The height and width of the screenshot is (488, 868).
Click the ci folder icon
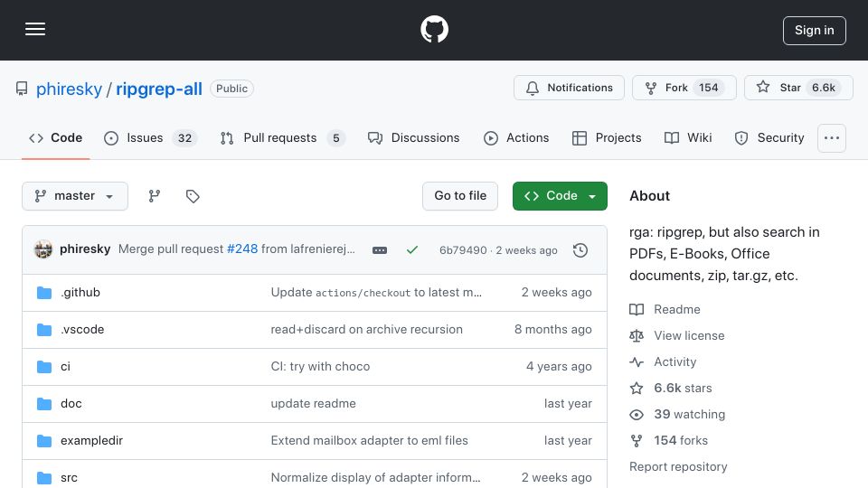pyautogui.click(x=44, y=367)
